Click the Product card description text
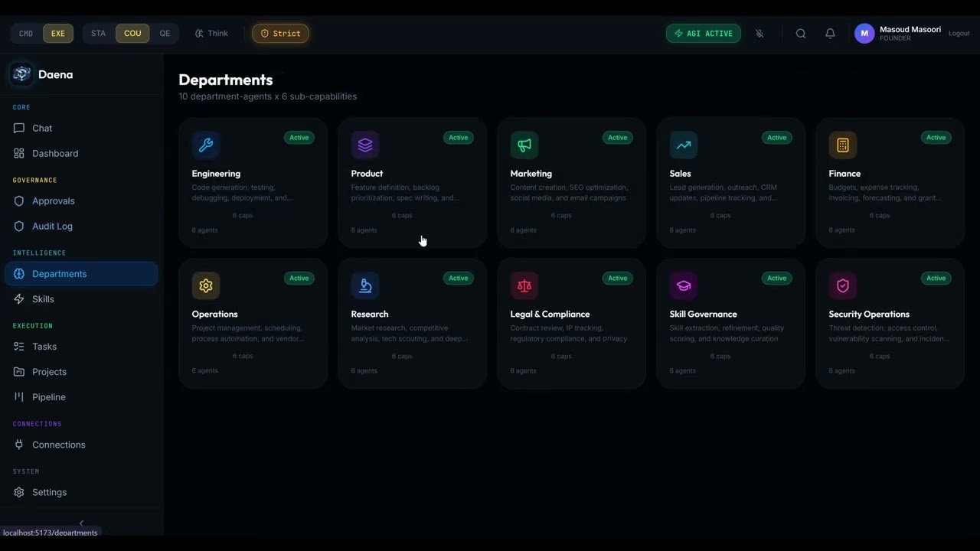 pos(406,193)
